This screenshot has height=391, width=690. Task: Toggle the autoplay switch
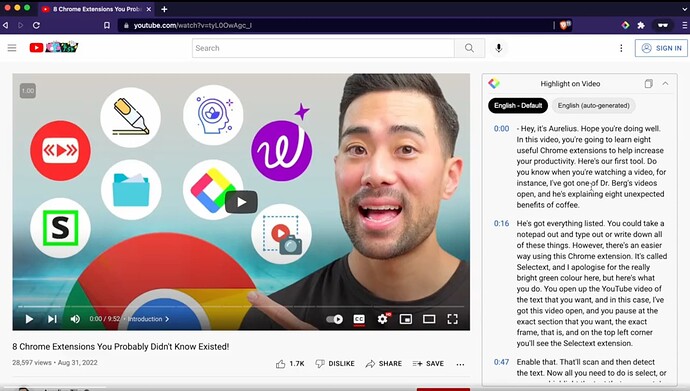coord(334,319)
